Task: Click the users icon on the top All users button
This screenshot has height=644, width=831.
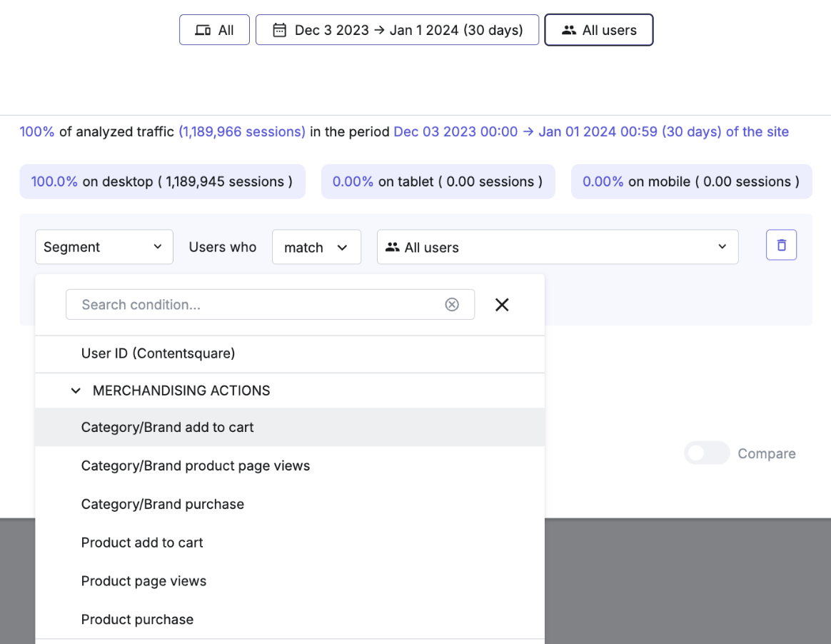Action: pyautogui.click(x=569, y=29)
